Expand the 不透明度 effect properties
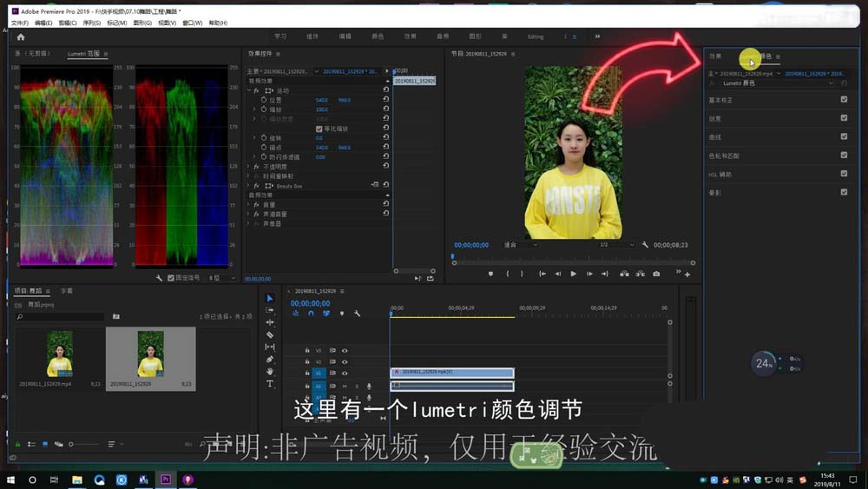This screenshot has height=489, width=868. tap(248, 166)
